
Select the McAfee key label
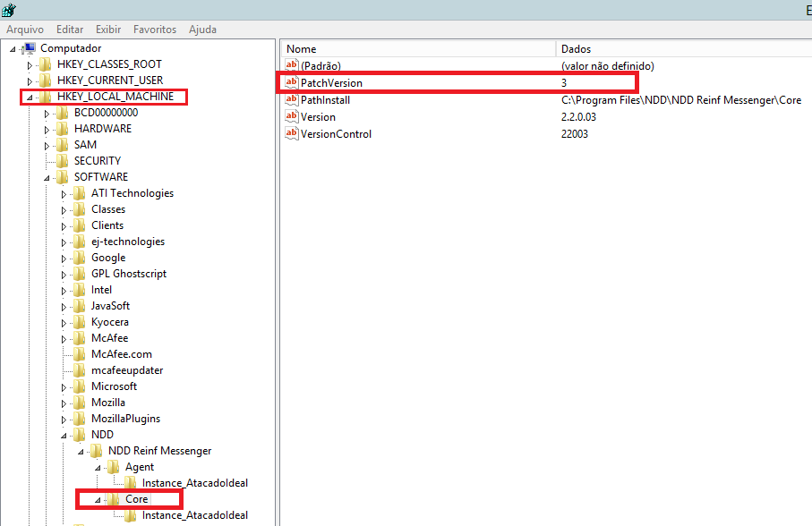[110, 338]
